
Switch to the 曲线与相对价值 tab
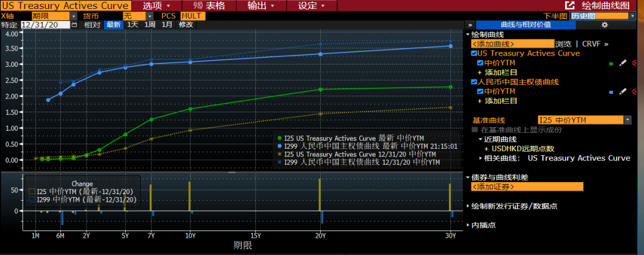(x=526, y=24)
